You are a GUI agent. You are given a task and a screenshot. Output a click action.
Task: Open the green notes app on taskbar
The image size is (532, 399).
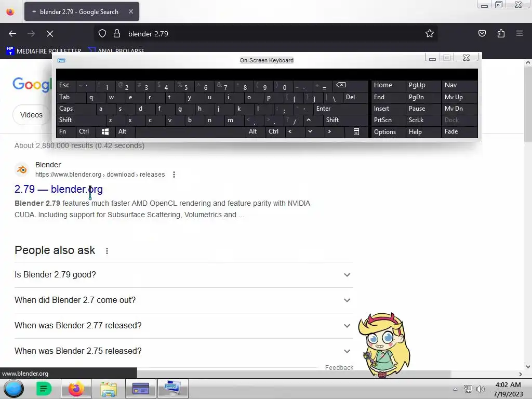(44, 389)
